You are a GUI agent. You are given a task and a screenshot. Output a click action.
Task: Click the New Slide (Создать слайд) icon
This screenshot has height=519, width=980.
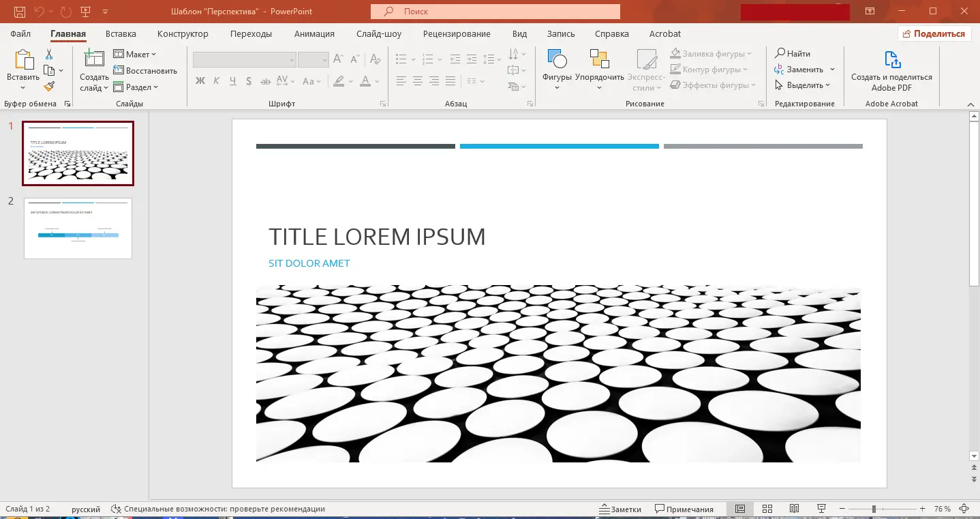93,59
